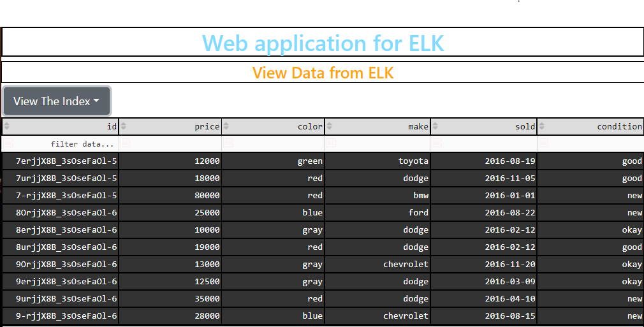Viewport: 644px width, 327px height.
Task: Click sold date 2016-11-20
Action: 484,265
